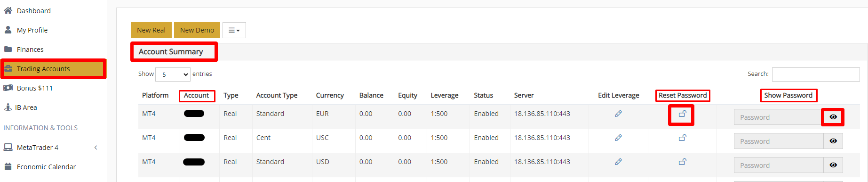Click the New Demo button
868x182 pixels.
[x=197, y=30]
